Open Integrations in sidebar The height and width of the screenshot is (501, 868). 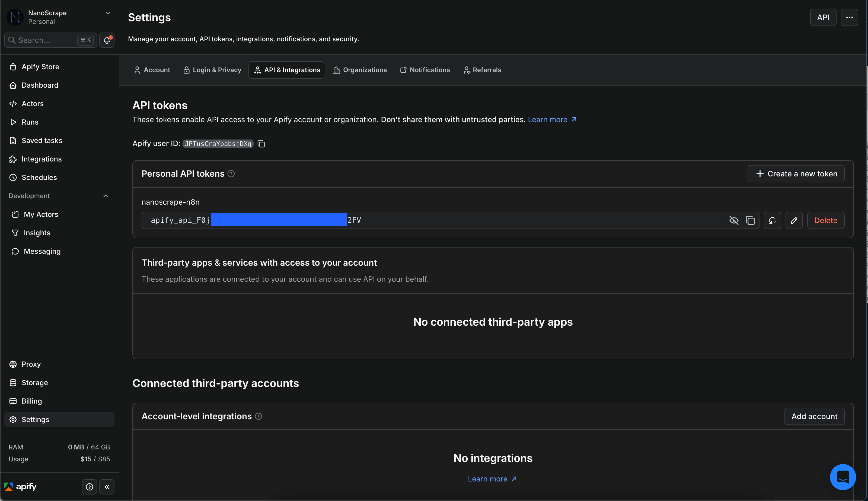click(x=59, y=159)
